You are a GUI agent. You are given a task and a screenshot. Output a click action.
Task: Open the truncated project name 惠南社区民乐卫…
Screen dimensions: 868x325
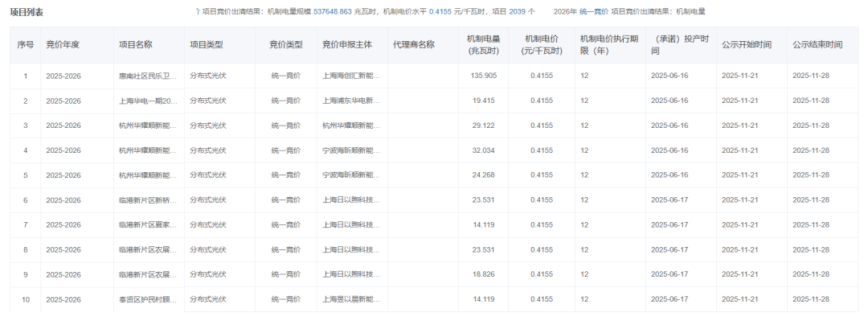(x=148, y=76)
